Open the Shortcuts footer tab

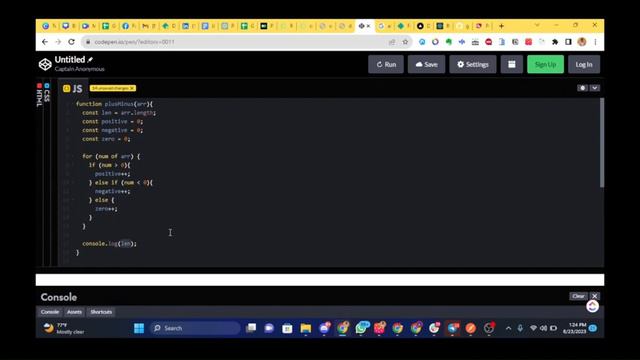(101, 312)
